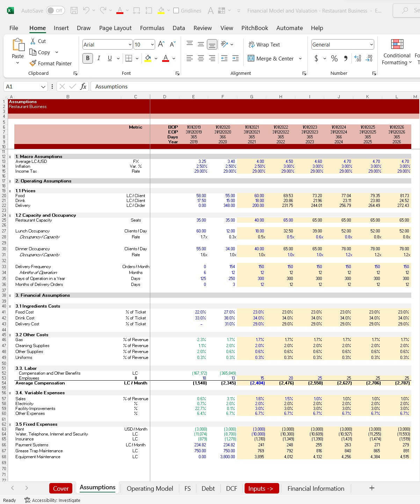420x504 pixels.
Task: Toggle the Gridlines checkbox
Action: click(x=176, y=10)
